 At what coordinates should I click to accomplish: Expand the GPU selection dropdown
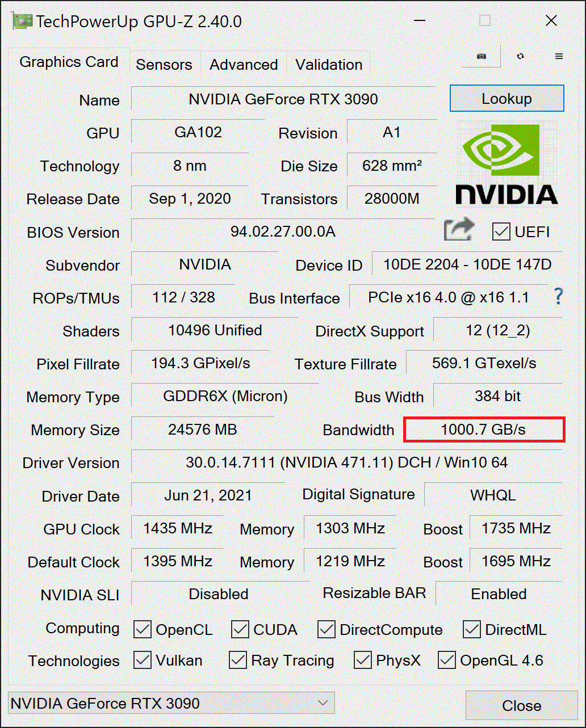(x=171, y=704)
